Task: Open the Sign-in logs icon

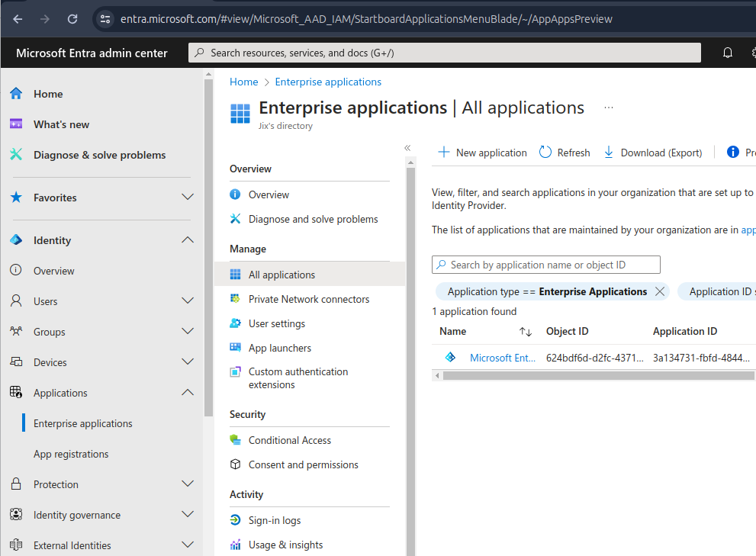Action: pyautogui.click(x=235, y=520)
